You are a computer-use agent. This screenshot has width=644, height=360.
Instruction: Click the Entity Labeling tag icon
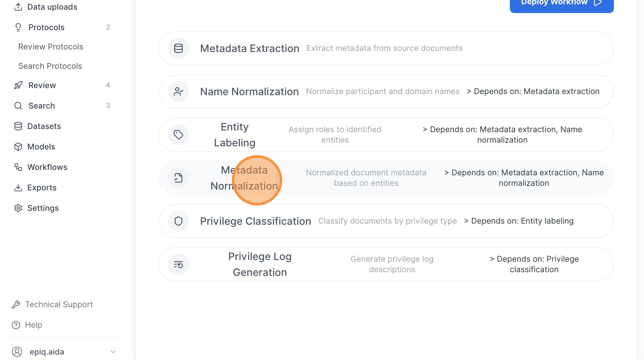coord(178,135)
